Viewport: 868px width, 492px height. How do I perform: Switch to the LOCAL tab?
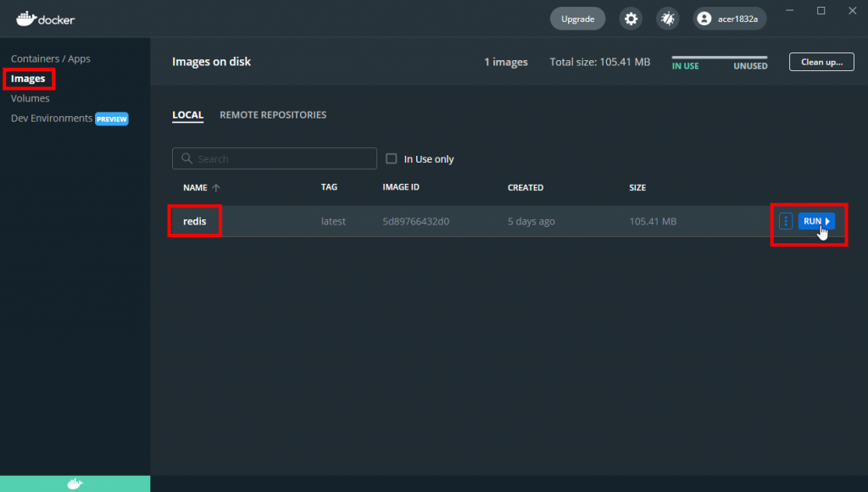[x=187, y=115]
